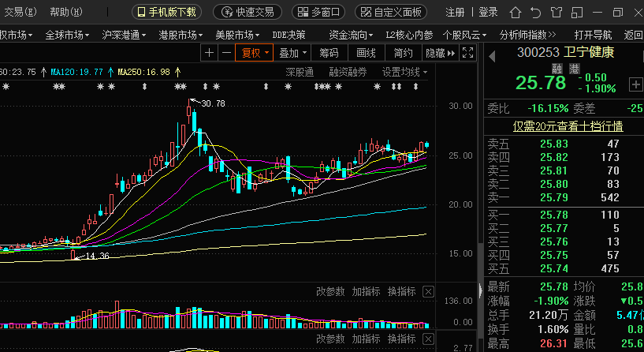Close the volume indicator panel with X
The width and height of the screenshot is (644, 352).
point(428,292)
